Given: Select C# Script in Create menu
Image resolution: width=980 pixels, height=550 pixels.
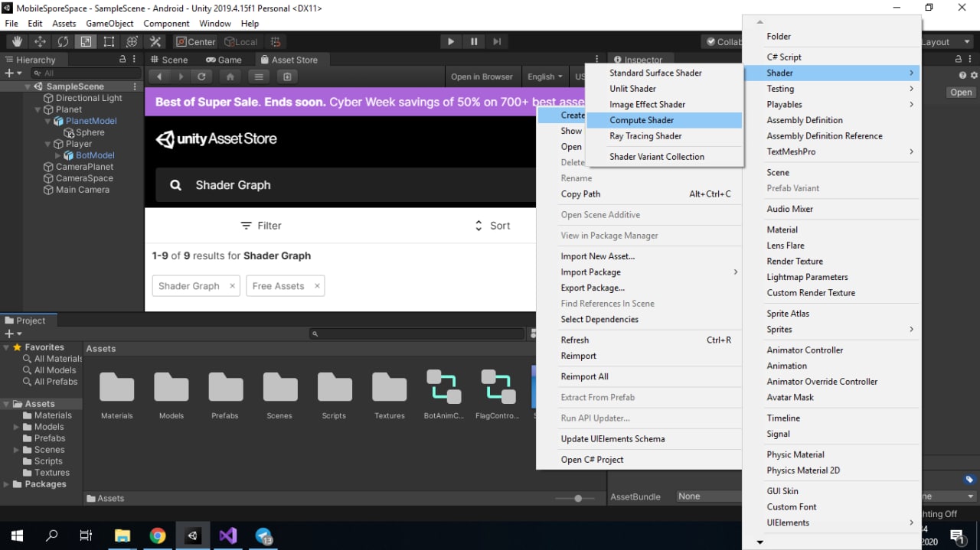Looking at the screenshot, I should (x=831, y=57).
